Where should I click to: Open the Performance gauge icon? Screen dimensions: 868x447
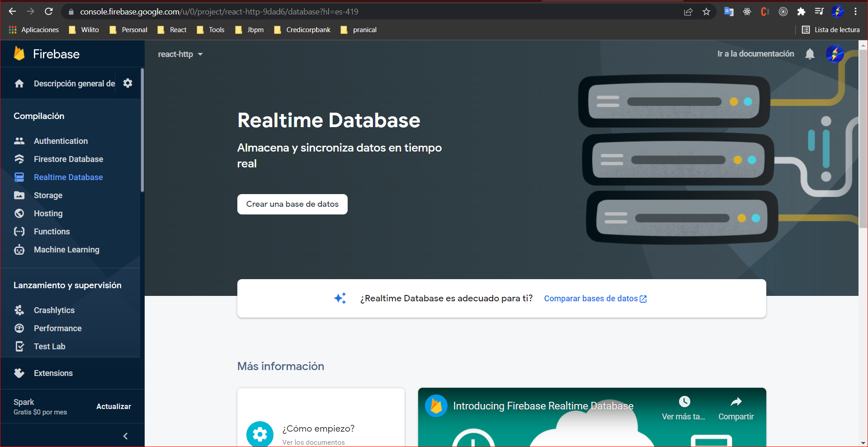pyautogui.click(x=19, y=328)
